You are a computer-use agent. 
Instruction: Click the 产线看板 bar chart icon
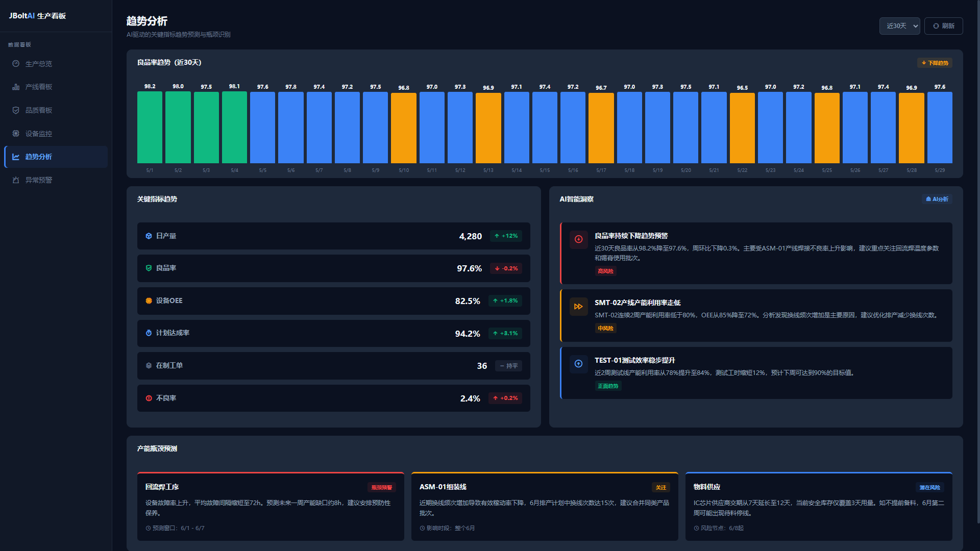click(16, 87)
